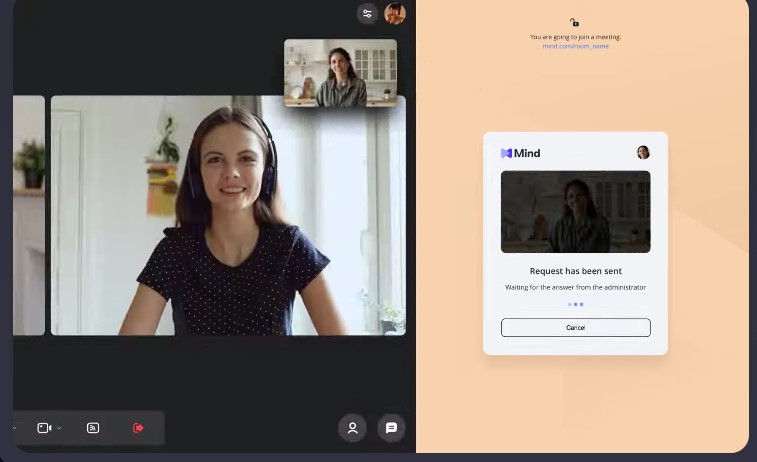This screenshot has width=757, height=462.
Task: Expand the camera options dropdown arrow
Action: [59, 428]
